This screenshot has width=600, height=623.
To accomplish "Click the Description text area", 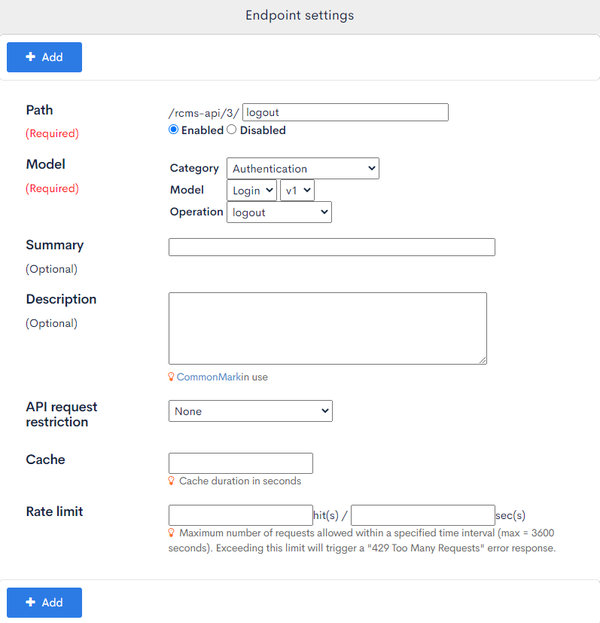I will 327,329.
